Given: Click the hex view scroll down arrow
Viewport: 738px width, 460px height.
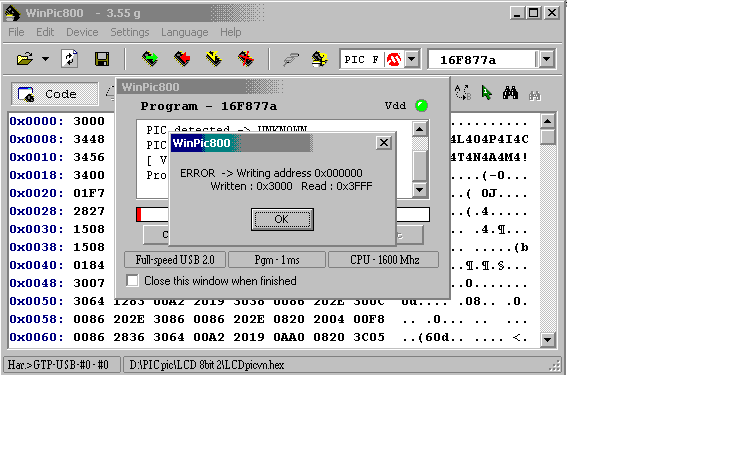Looking at the screenshot, I should pyautogui.click(x=547, y=339).
